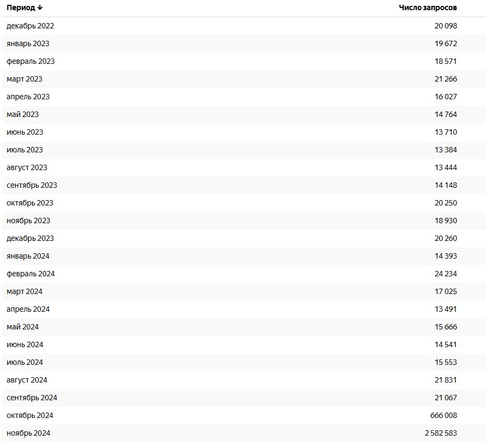Select the ноябрь 2023 row

coord(243,221)
